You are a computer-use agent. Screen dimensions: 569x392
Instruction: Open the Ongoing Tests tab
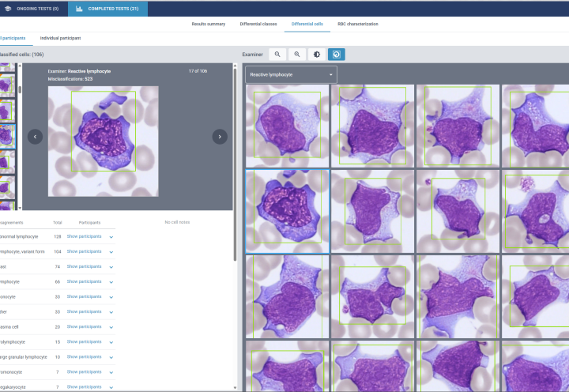[34, 9]
